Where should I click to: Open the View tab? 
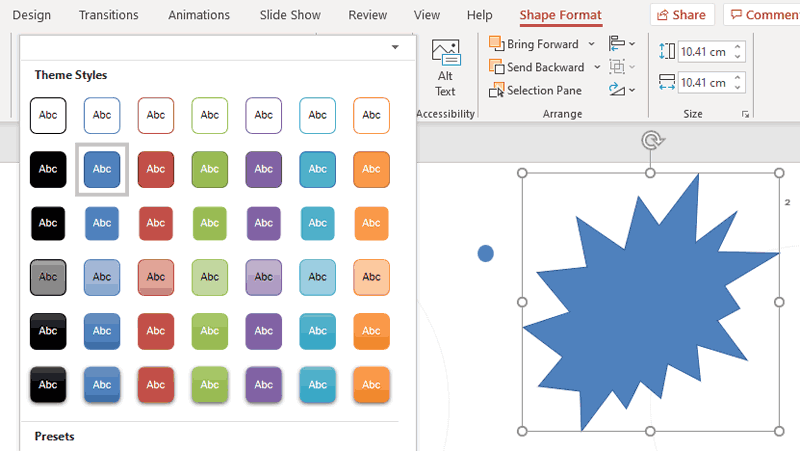pyautogui.click(x=427, y=15)
